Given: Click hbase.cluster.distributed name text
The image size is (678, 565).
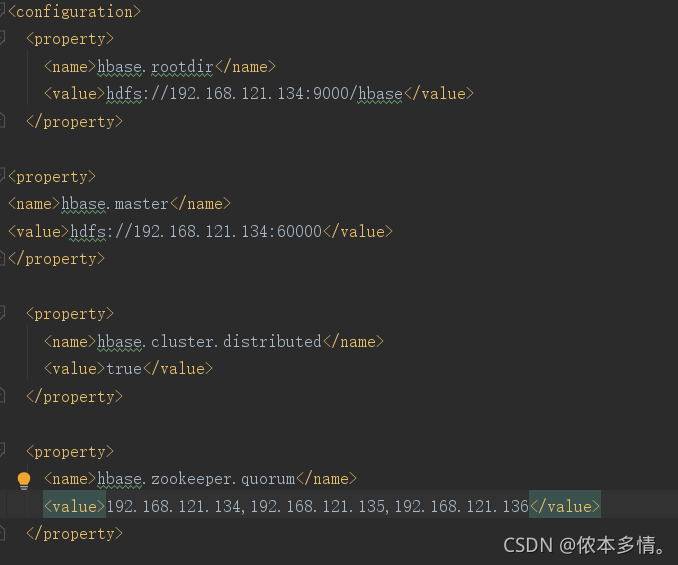Looking at the screenshot, I should coord(209,342).
